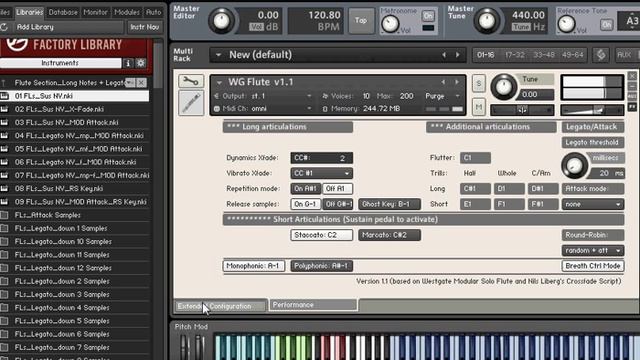Select previous WG Flute instrument preset
Image resolution: width=640 pixels, height=360 pixels.
443,82
